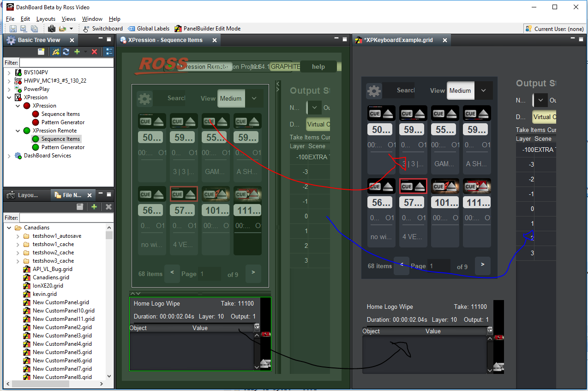Click next page arrow in XPKeyboardExample panel
The width and height of the screenshot is (588, 391).
click(482, 265)
